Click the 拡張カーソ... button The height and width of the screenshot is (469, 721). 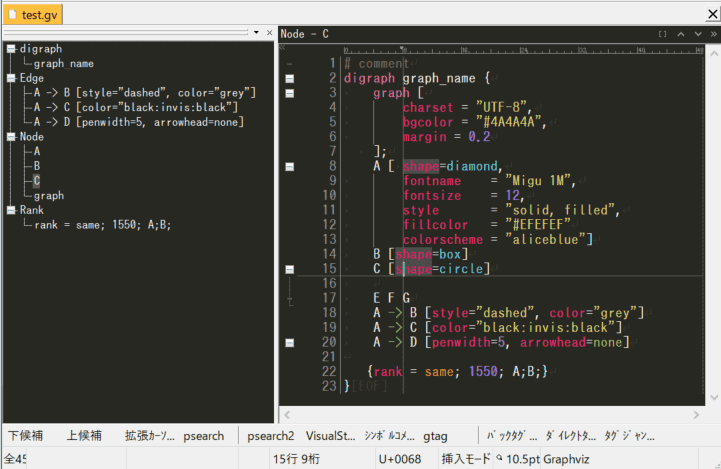tap(149, 435)
